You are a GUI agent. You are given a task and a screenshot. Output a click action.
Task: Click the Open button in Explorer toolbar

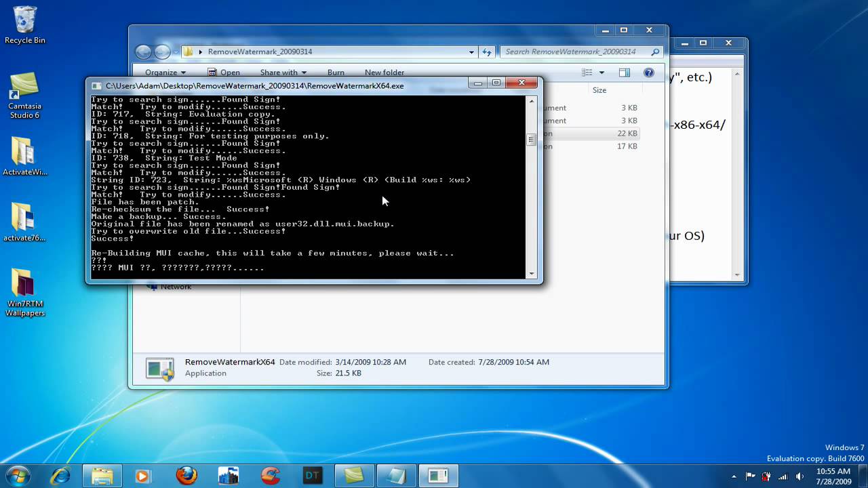[224, 73]
